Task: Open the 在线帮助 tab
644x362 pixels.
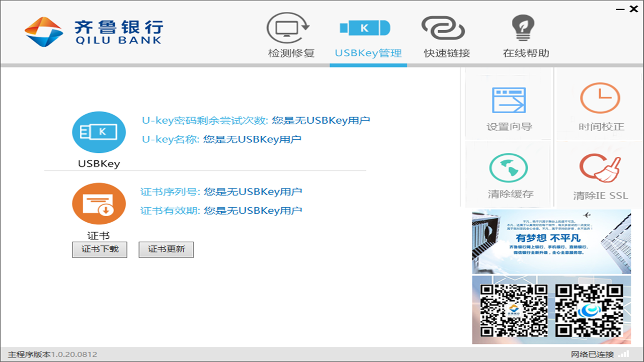Action: tap(524, 52)
